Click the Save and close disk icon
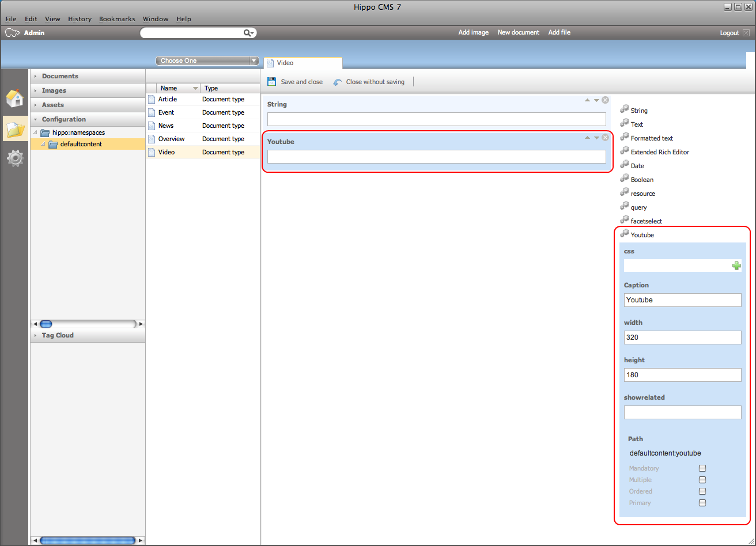 pyautogui.click(x=272, y=82)
